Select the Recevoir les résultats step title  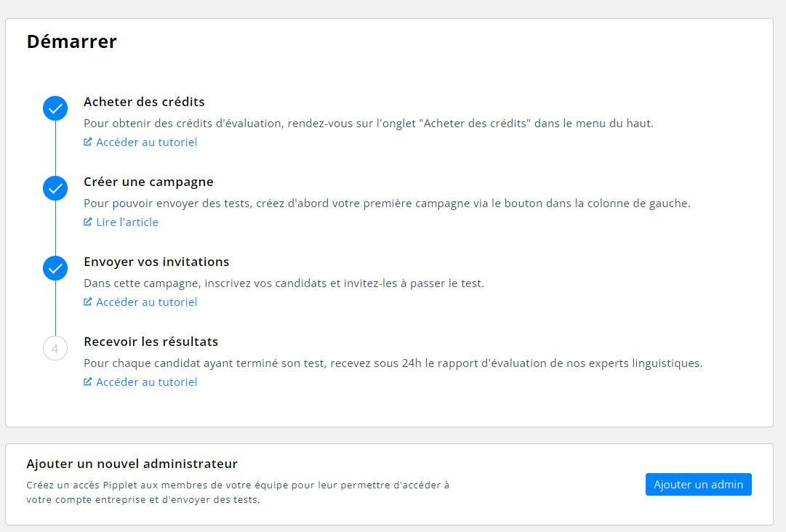click(x=151, y=342)
